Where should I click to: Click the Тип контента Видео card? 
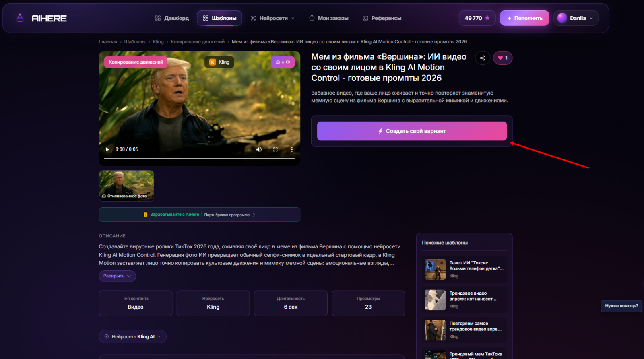pyautogui.click(x=136, y=303)
